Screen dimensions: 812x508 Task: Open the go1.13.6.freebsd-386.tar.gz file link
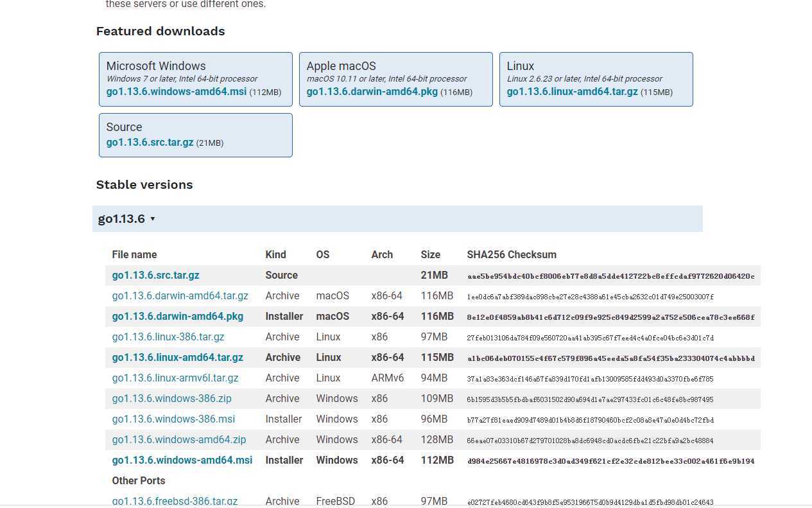click(175, 502)
